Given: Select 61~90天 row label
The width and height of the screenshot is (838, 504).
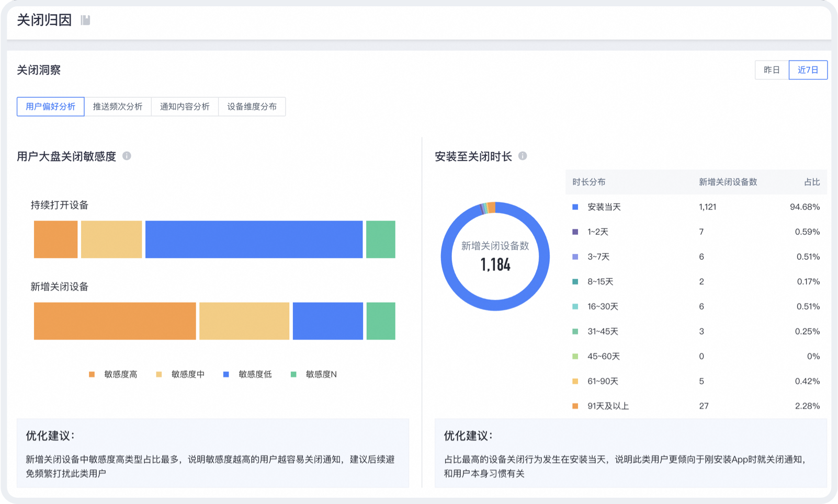Looking at the screenshot, I should pyautogui.click(x=603, y=381).
